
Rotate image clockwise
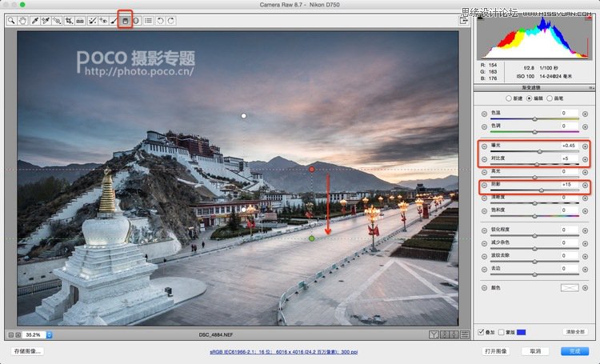coord(171,21)
